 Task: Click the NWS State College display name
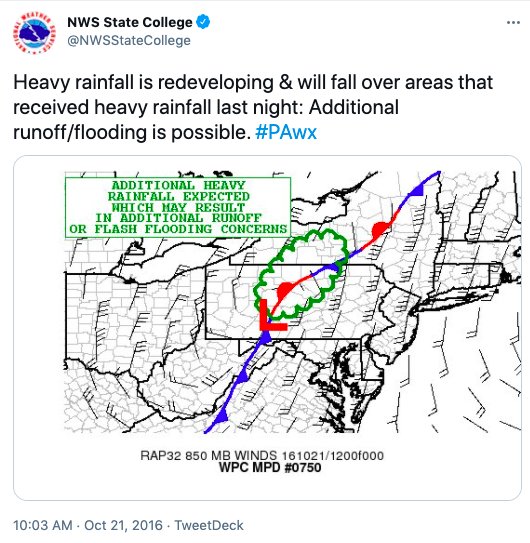(x=130, y=22)
